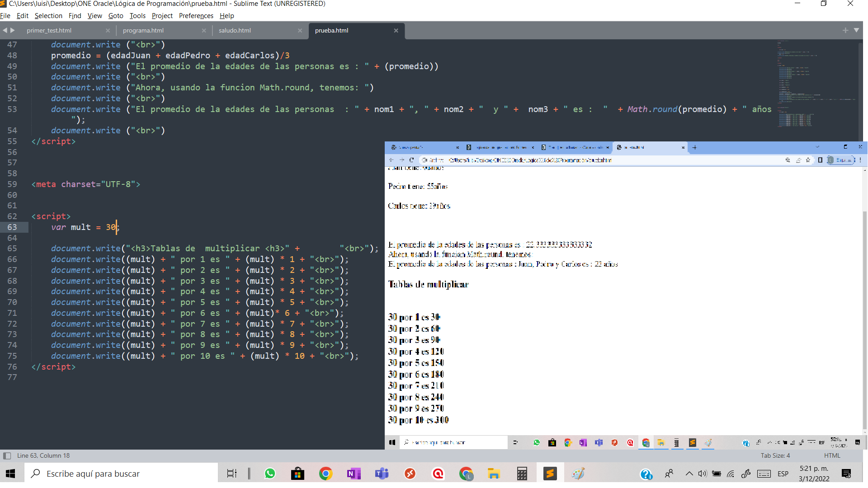
Task: Click the meta charset="UTF-8" line
Action: [x=86, y=184]
